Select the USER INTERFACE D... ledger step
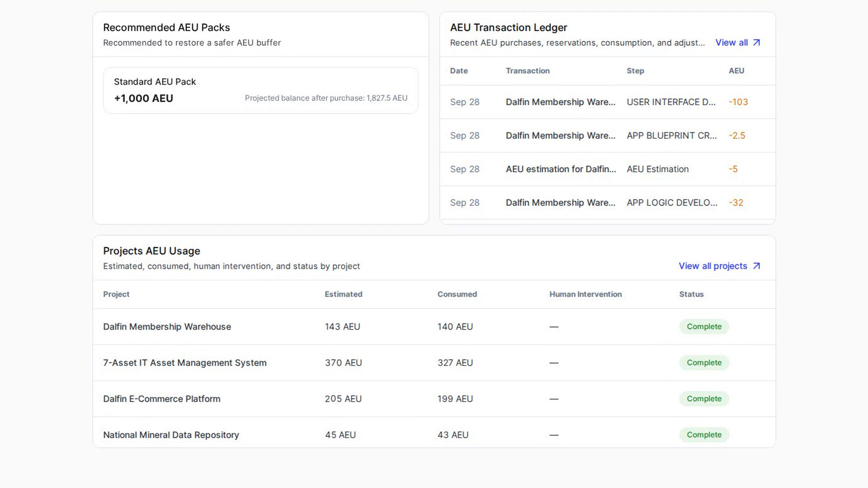Screen dimensions: 868x488 (x=671, y=102)
